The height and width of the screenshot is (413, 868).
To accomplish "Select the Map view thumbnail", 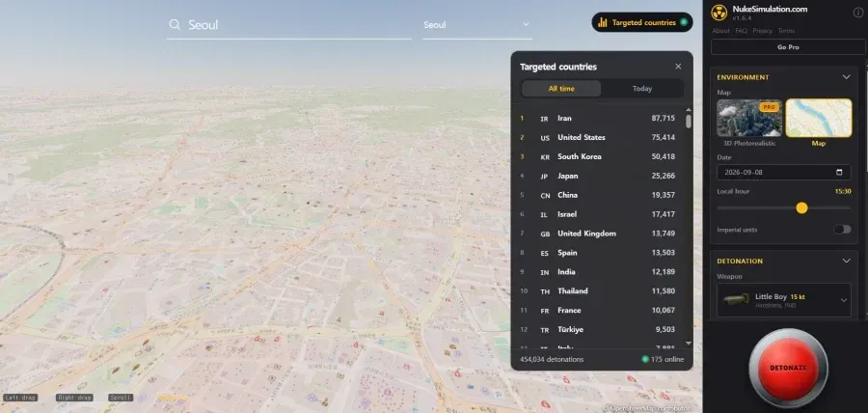I will pyautogui.click(x=818, y=118).
